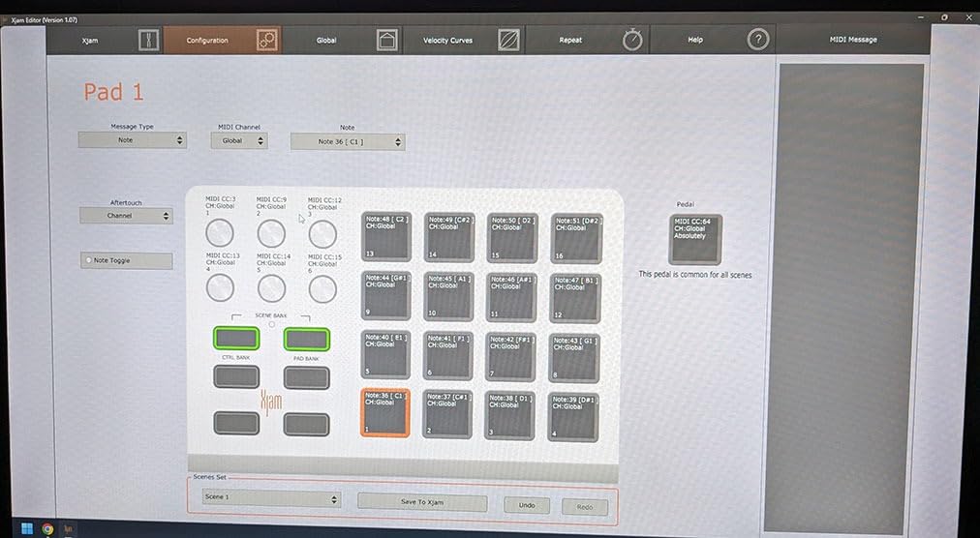Viewport: 980px width, 538px height.
Task: Open the Global settings tab
Action: (342, 40)
